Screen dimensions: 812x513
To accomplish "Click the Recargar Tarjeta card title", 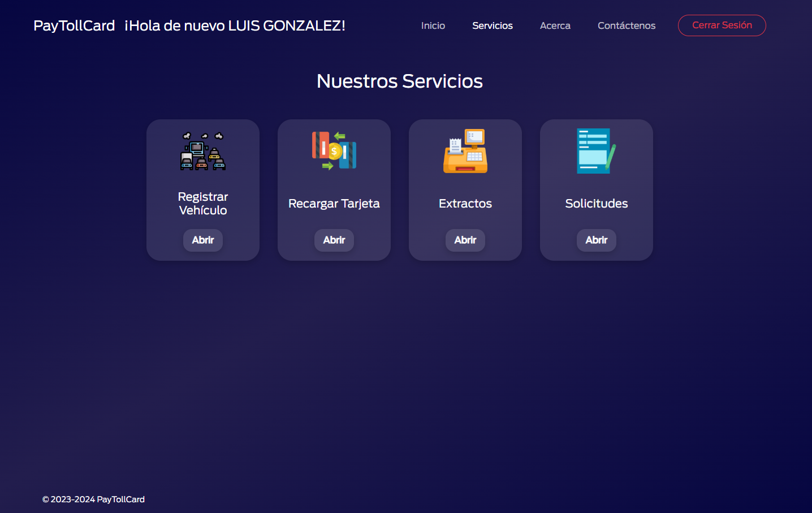I will (334, 204).
